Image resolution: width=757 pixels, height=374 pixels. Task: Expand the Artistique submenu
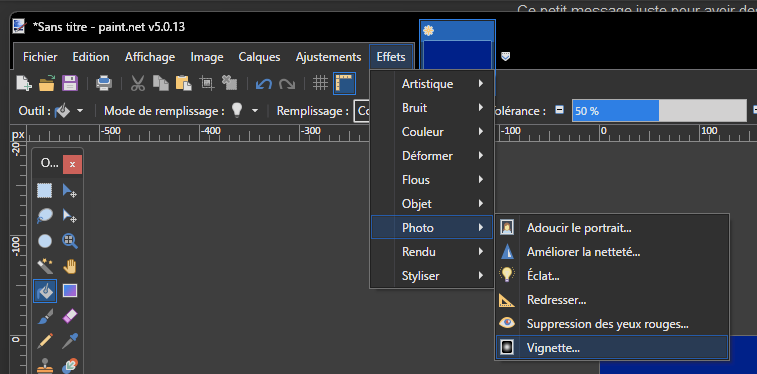pos(432,84)
